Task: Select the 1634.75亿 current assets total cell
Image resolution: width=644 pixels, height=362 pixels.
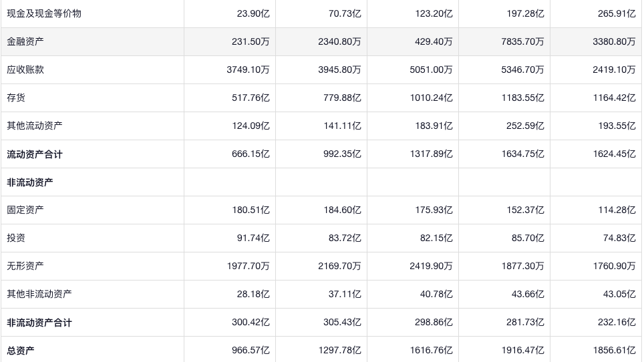Action: (x=522, y=154)
